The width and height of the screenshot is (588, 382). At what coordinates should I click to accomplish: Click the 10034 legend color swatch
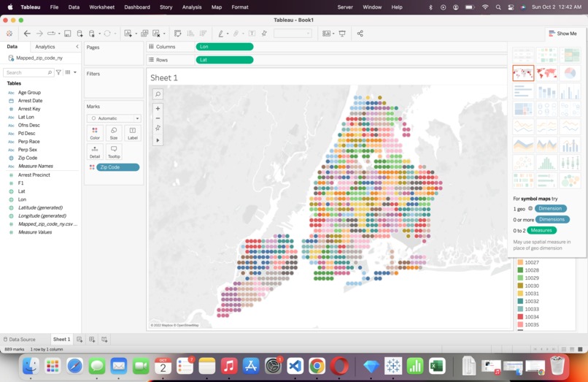pyautogui.click(x=520, y=317)
